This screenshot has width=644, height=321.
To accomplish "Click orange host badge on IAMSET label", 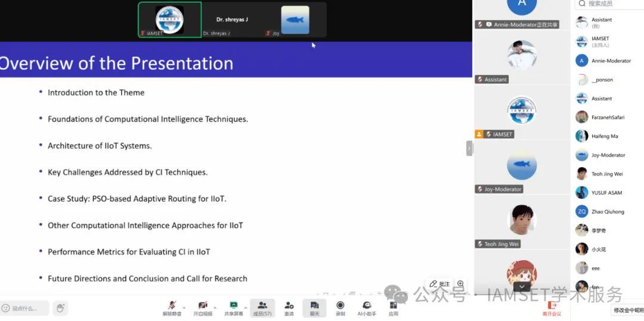I will (x=479, y=134).
